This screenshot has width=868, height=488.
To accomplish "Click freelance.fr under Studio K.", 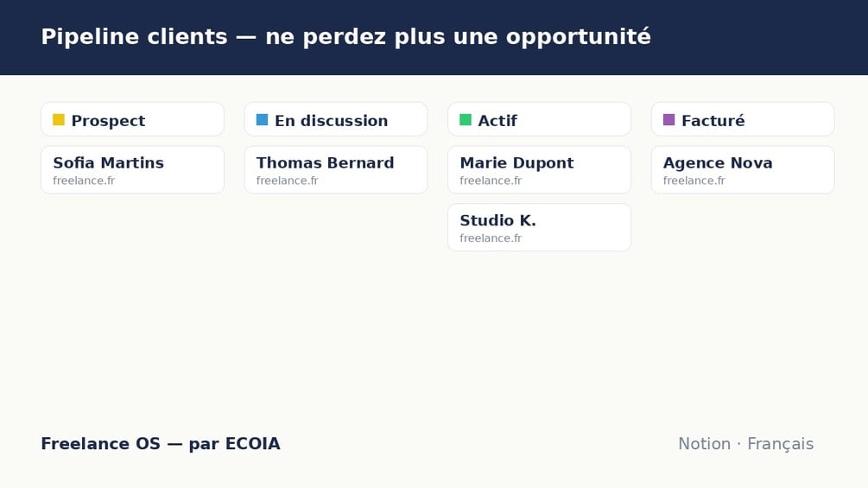I will (x=491, y=238).
